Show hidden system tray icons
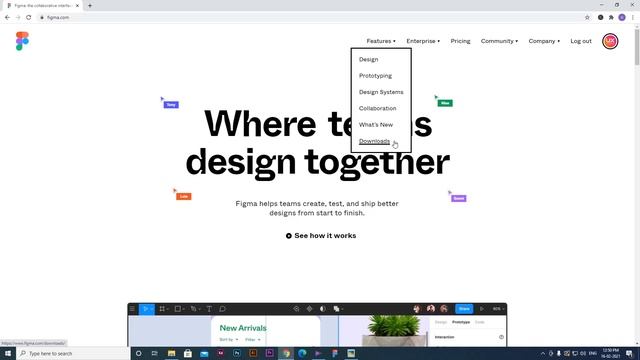This screenshot has width=640, height=360. [x=543, y=353]
